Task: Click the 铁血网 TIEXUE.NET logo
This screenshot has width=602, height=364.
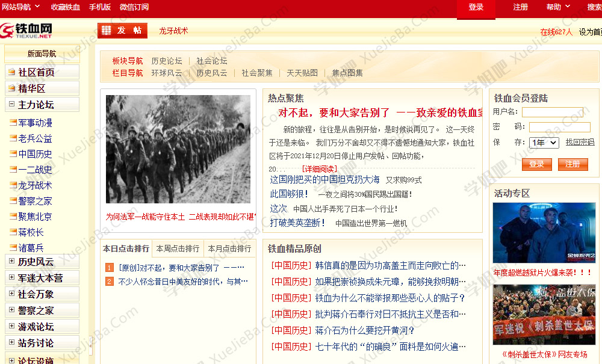Action: click(x=26, y=30)
